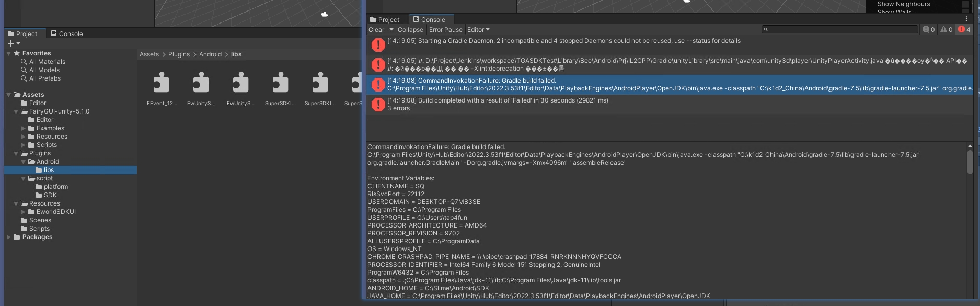Image resolution: width=980 pixels, height=306 pixels.
Task: Click the 'CLIENTNAME = SQ' line
Action: point(396,186)
